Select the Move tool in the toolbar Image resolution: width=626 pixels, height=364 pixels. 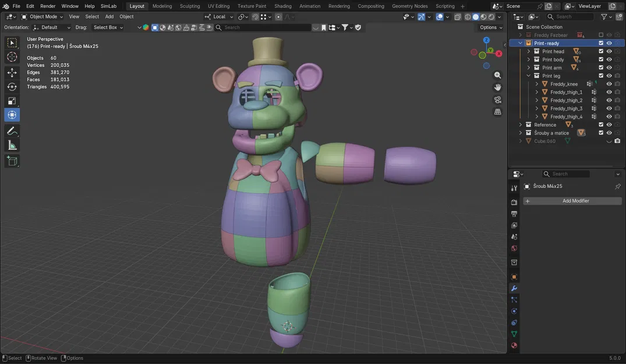coord(12,72)
